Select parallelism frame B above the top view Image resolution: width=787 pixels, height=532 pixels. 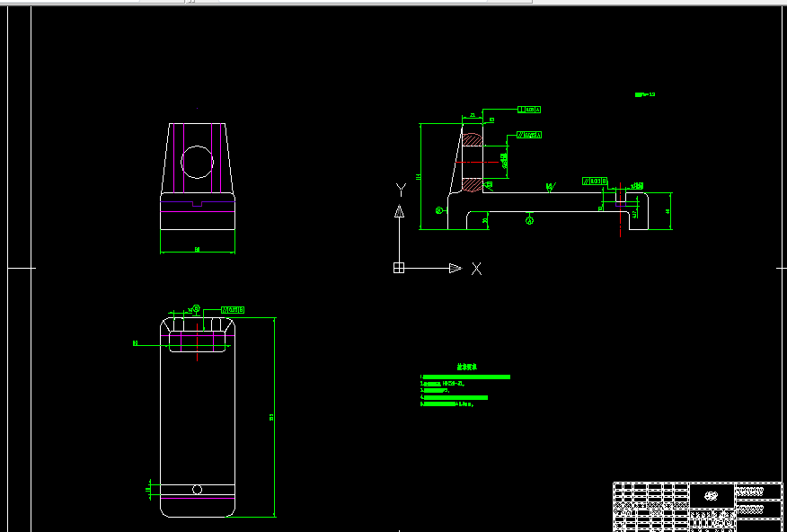(x=233, y=310)
